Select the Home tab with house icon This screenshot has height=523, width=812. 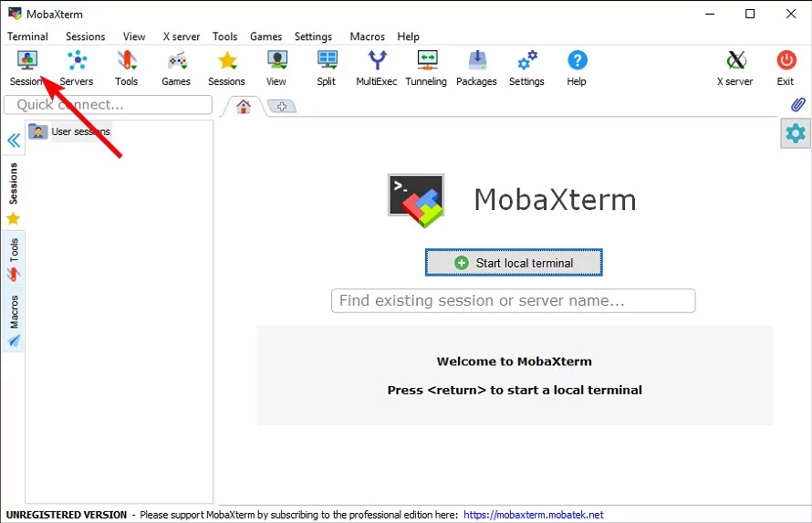pyautogui.click(x=244, y=107)
